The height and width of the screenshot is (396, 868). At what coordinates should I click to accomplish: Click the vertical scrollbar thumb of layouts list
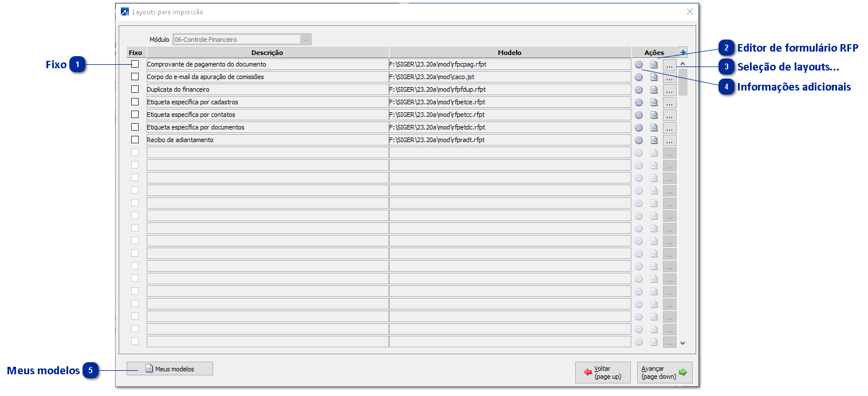682,82
